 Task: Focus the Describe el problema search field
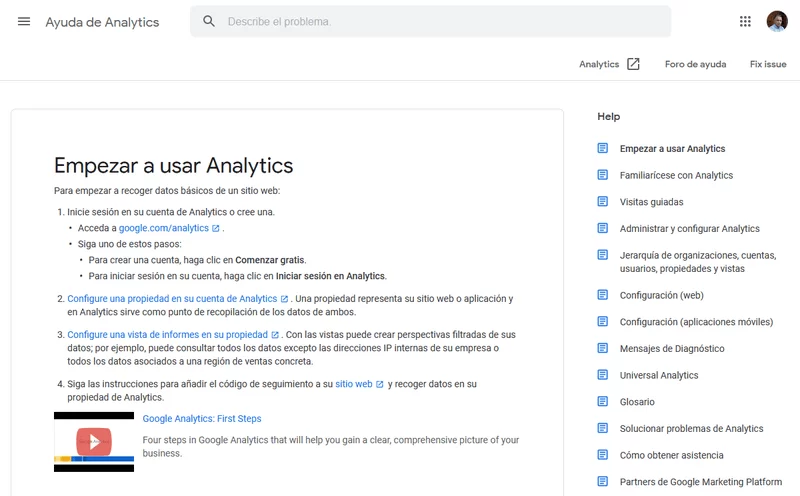(x=430, y=21)
